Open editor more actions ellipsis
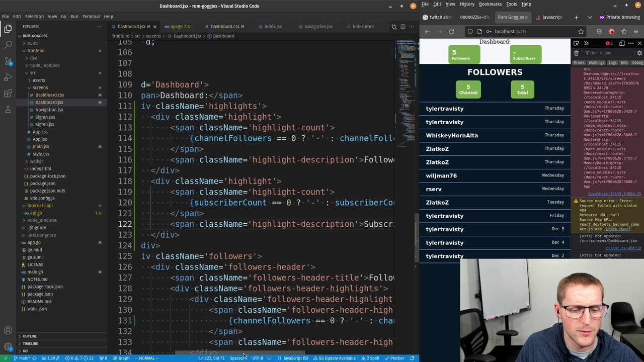The width and height of the screenshot is (644, 362). pyautogui.click(x=412, y=27)
